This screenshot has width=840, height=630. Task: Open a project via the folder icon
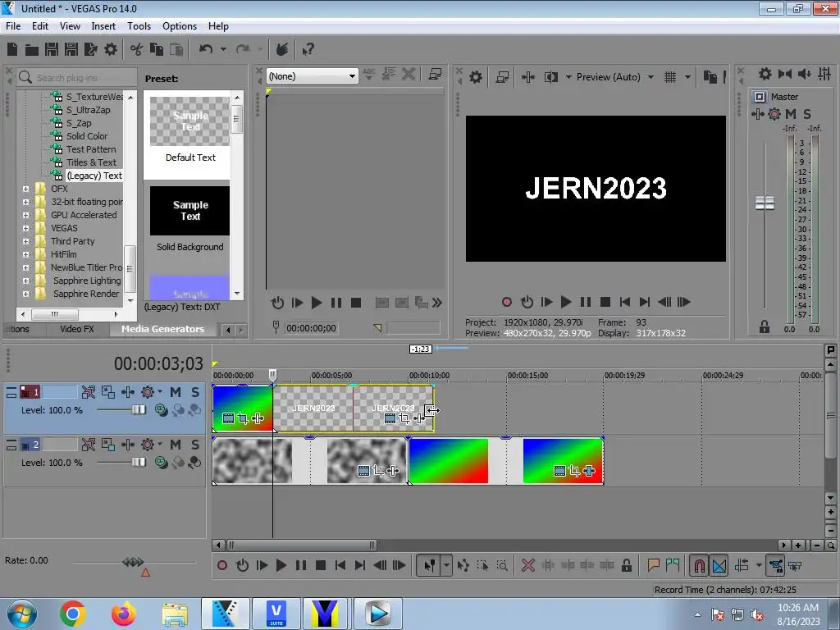click(x=32, y=49)
